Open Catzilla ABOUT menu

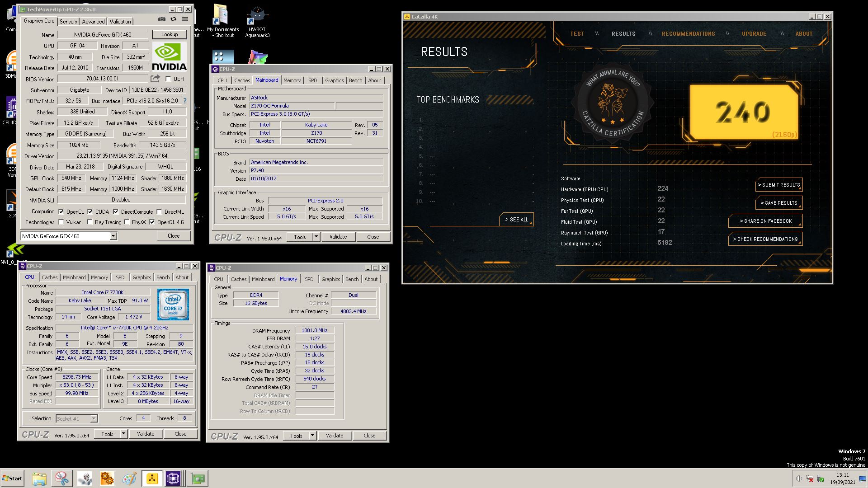point(804,34)
